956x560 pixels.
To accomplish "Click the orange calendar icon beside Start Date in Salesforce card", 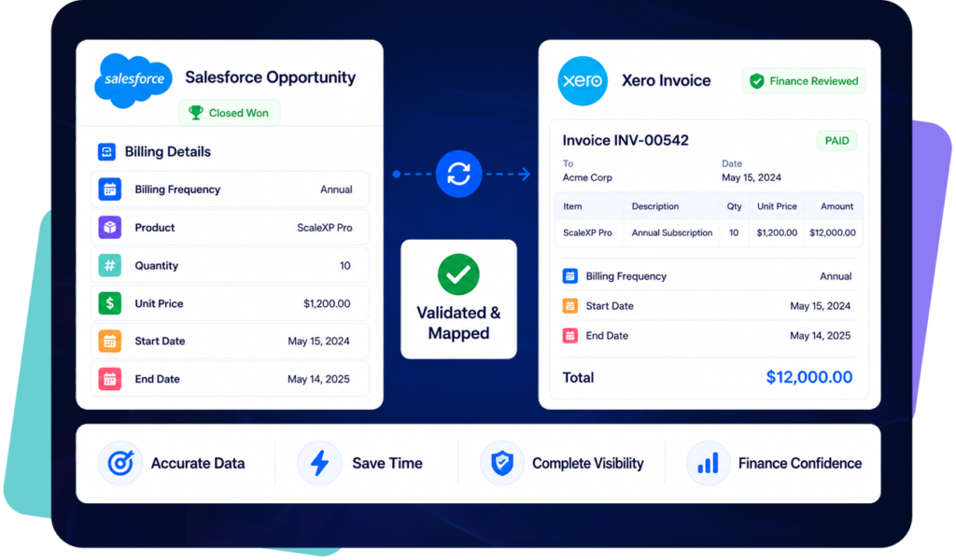I will click(110, 342).
